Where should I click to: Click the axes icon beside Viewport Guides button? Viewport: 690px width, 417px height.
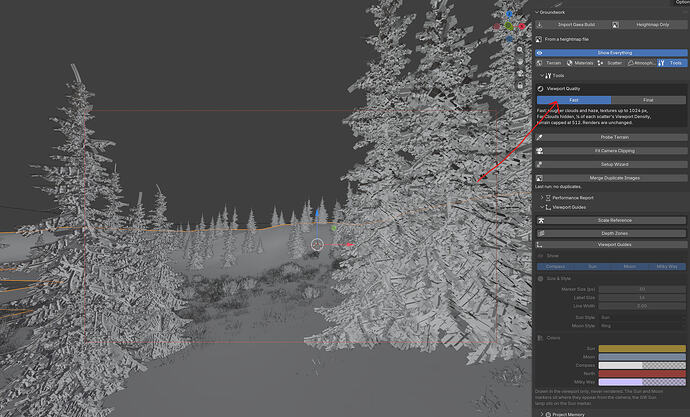540,245
